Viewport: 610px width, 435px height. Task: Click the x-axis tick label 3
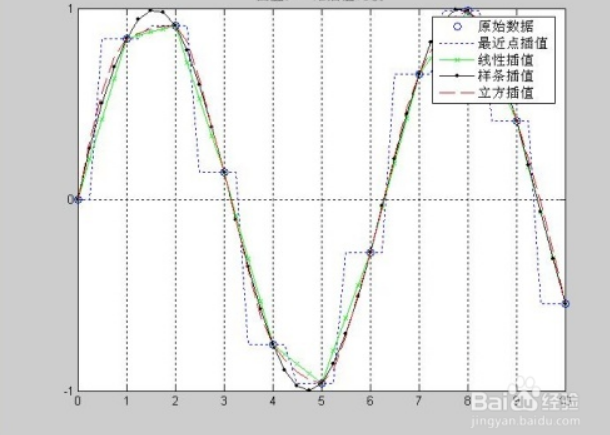point(224,401)
